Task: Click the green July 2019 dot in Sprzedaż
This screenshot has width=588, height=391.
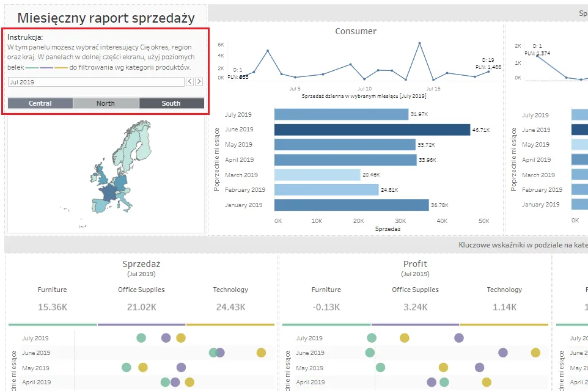Action: (141, 338)
